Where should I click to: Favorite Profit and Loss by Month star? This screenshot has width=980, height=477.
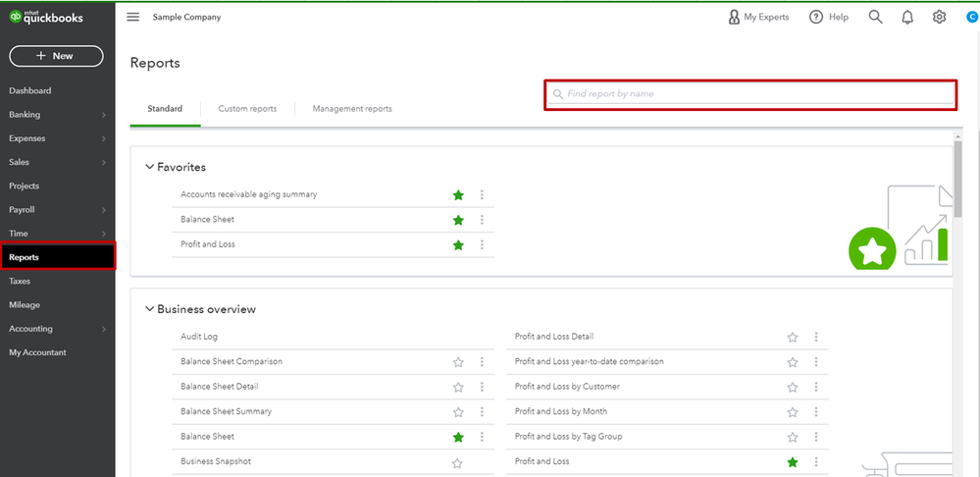[x=793, y=412]
